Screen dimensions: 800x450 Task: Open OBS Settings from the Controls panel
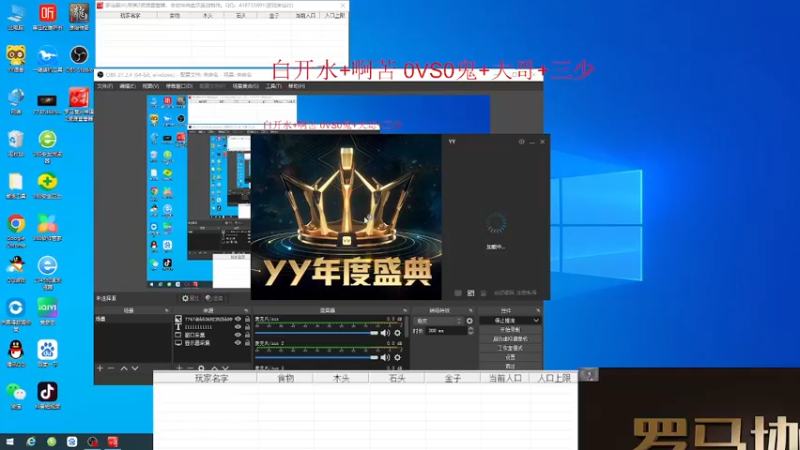click(510, 357)
